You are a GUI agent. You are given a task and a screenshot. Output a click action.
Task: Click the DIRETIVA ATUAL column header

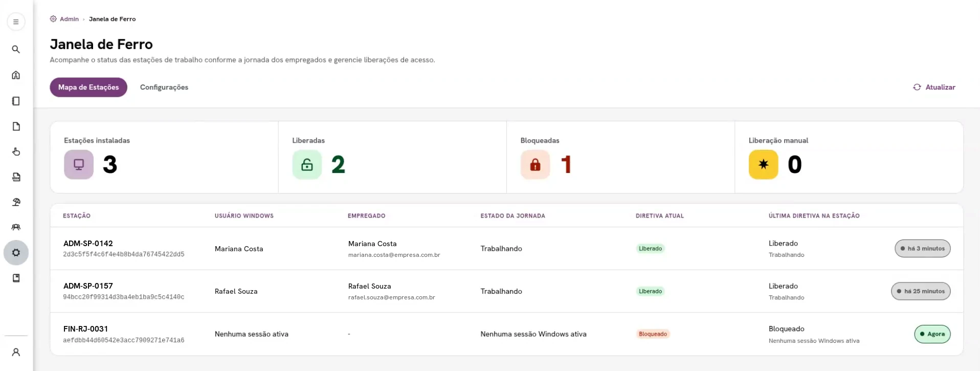coord(660,216)
